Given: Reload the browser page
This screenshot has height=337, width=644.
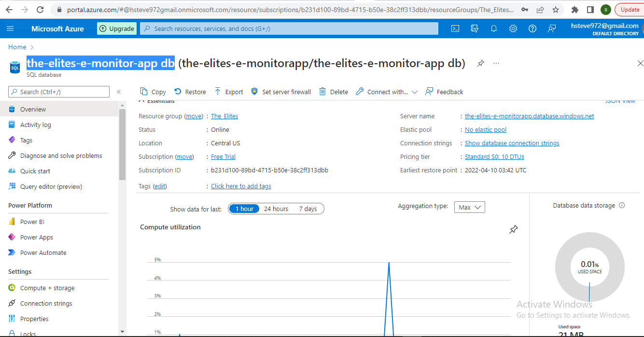Looking at the screenshot, I should tap(40, 10).
